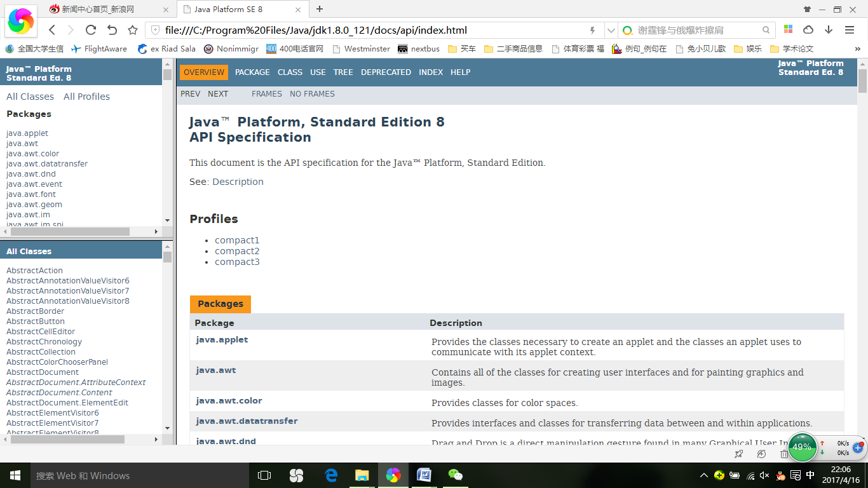Select OVERVIEW in the navigation bar
This screenshot has height=488, width=868.
(x=204, y=72)
